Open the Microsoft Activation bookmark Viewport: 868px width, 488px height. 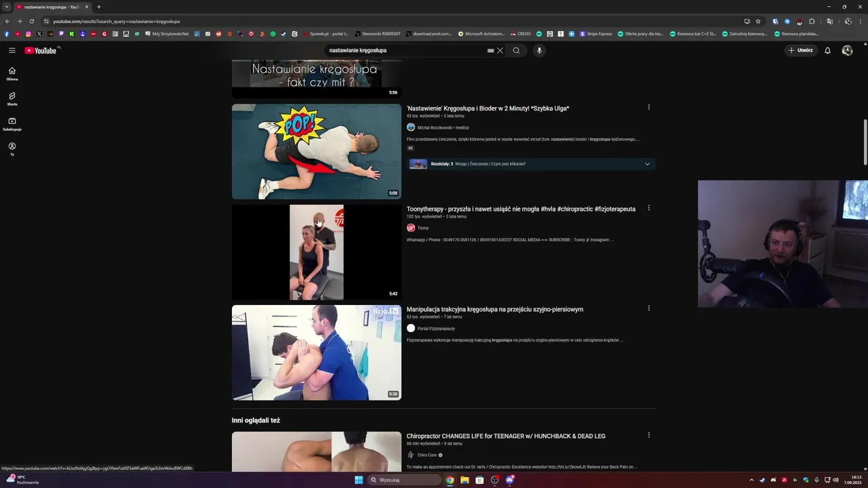(481, 34)
